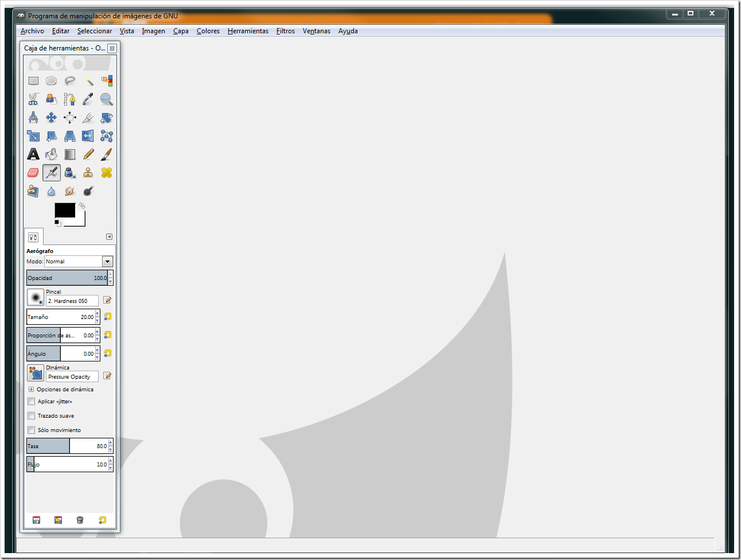Select the Cage Transform tool
Screen dimensions: 741x560
point(107,136)
